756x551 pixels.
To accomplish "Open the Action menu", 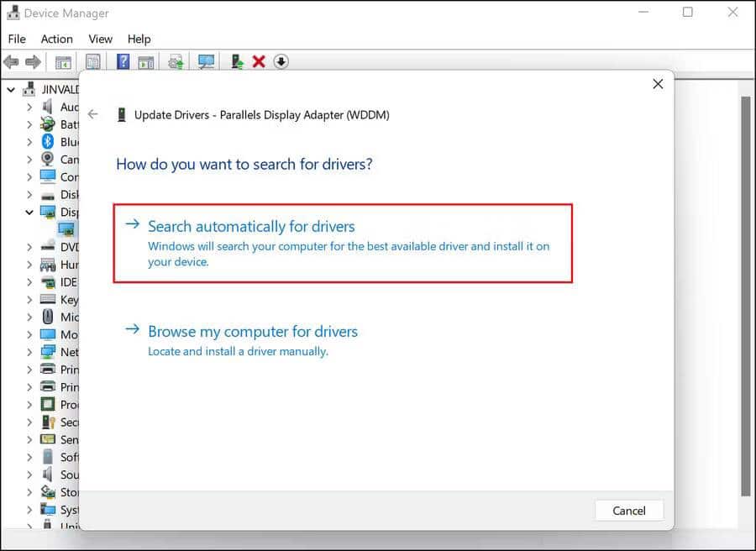I will tap(56, 39).
